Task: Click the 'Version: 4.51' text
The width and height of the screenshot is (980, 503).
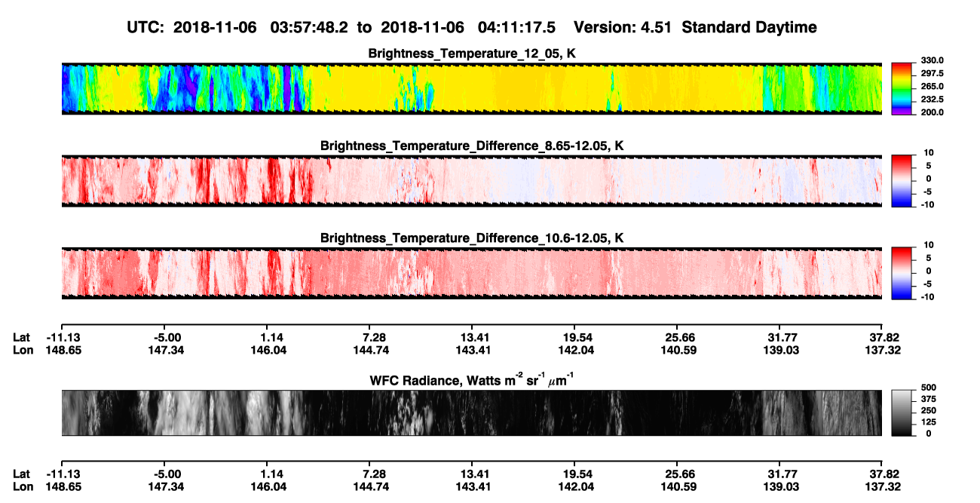Action: (x=624, y=27)
